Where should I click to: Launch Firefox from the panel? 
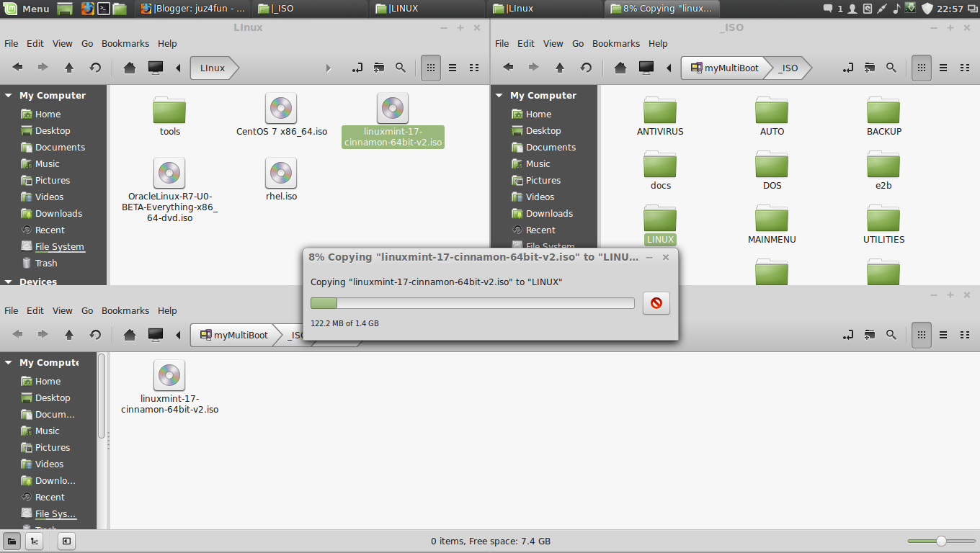(x=87, y=9)
